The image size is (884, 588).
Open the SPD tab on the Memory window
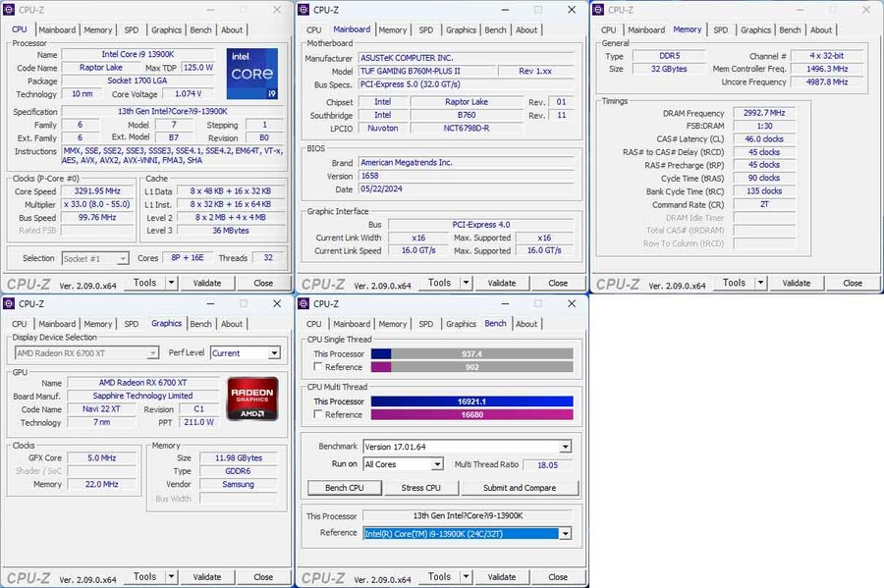722,29
